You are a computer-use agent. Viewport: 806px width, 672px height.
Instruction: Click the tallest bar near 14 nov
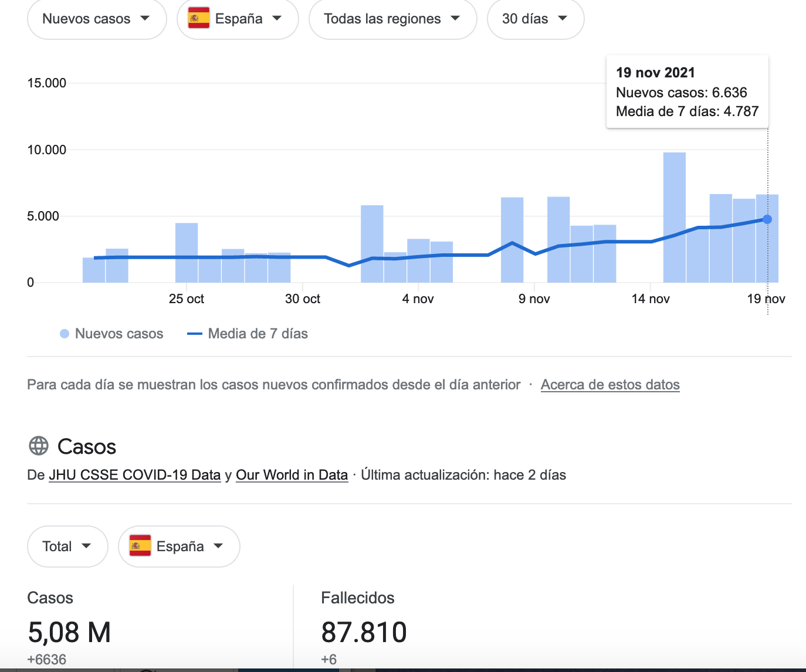[675, 218]
